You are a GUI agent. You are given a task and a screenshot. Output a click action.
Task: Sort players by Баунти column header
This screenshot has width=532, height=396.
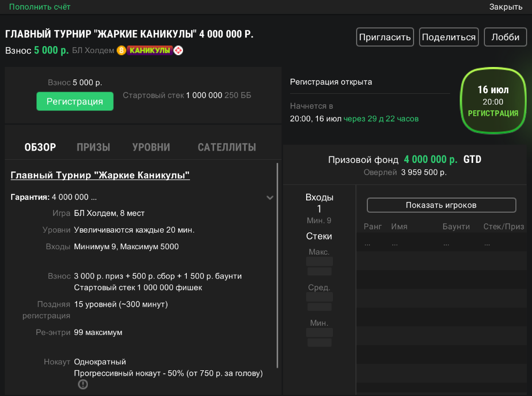click(x=456, y=227)
